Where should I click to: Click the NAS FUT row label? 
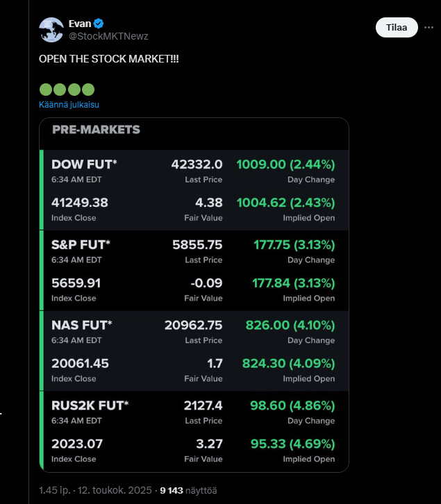coord(82,325)
